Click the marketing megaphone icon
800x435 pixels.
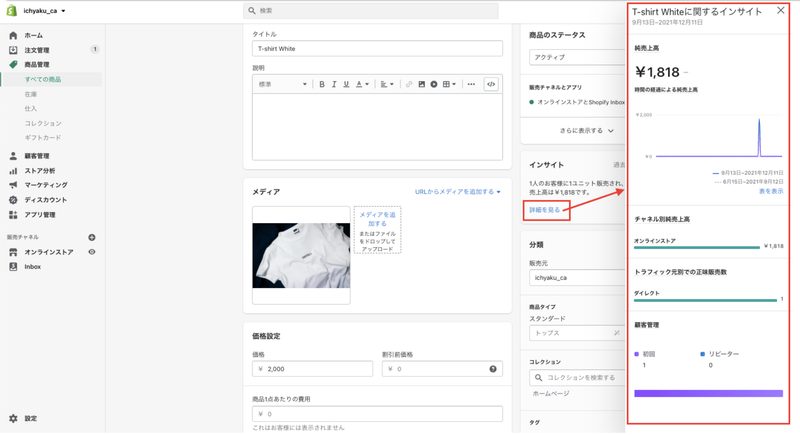(13, 185)
